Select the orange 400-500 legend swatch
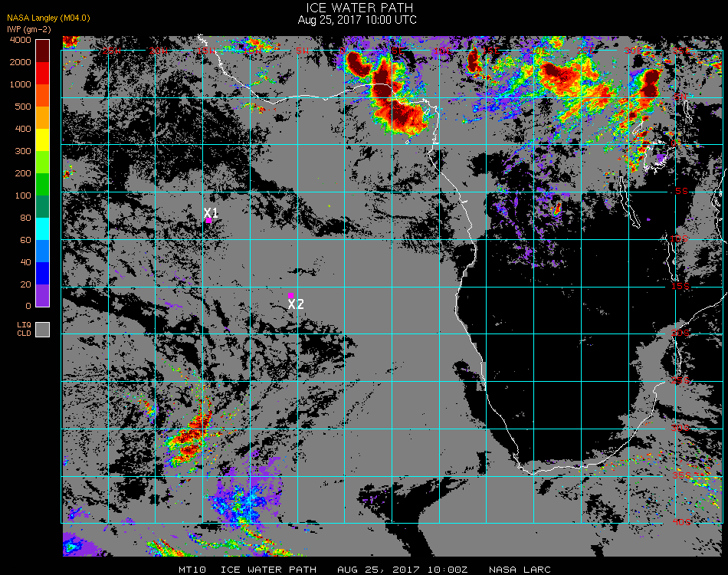This screenshot has height=575, width=728. pos(43,118)
